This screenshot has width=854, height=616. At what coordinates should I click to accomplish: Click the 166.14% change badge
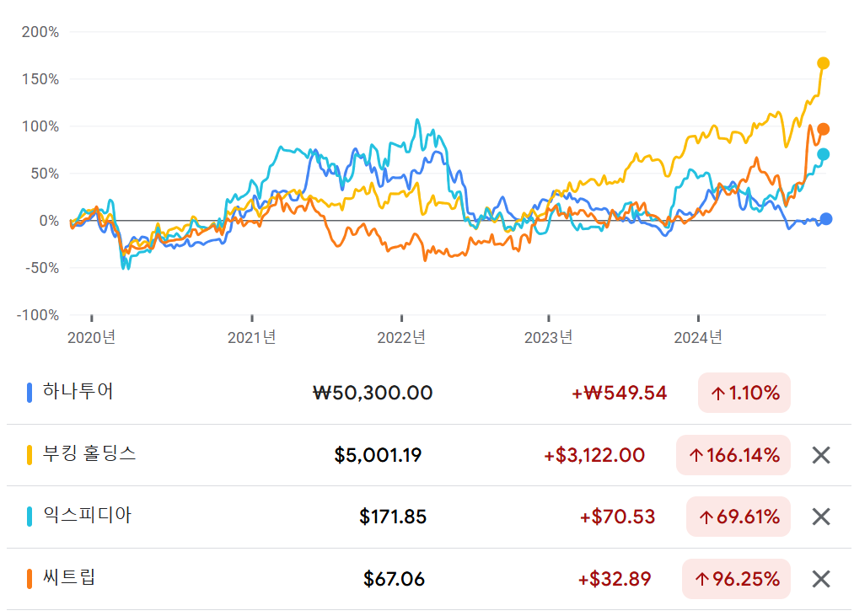[733, 455]
